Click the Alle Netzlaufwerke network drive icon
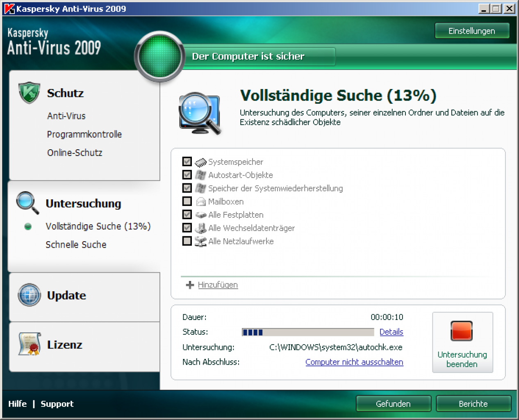The height and width of the screenshot is (420, 519). (x=200, y=241)
